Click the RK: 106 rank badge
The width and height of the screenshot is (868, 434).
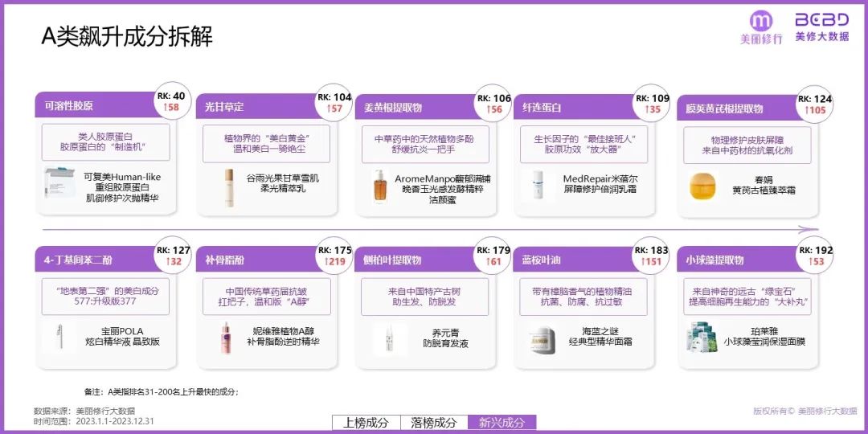click(x=493, y=104)
